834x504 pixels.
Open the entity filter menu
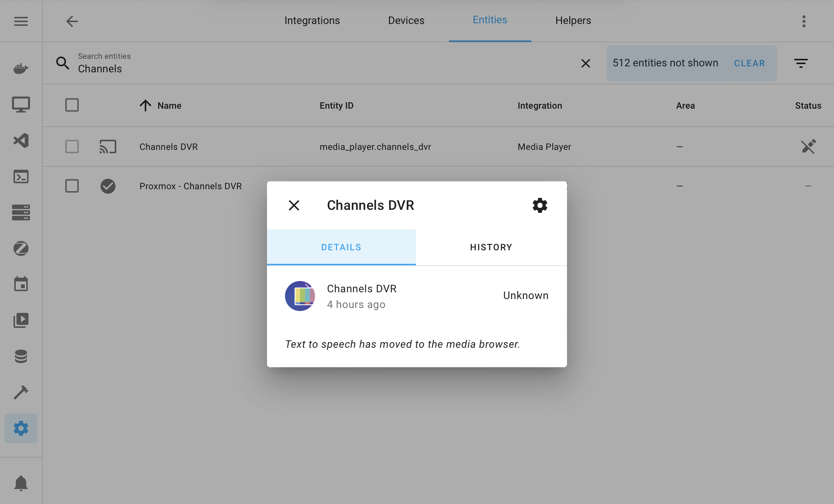(x=801, y=63)
